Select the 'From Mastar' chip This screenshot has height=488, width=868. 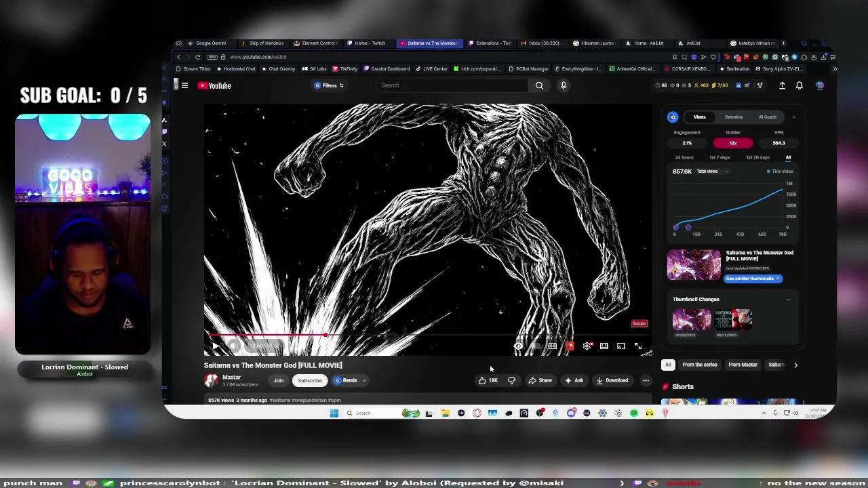(743, 365)
